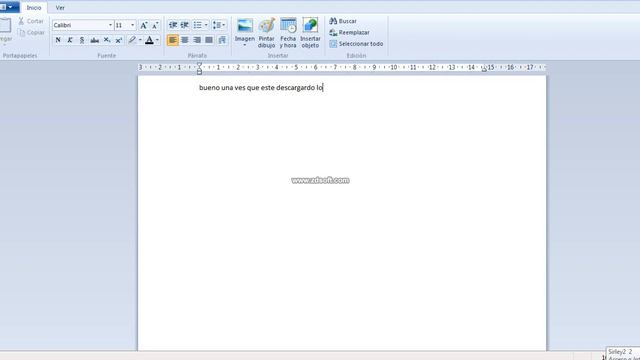
Task: Apply the text highlight color pen
Action: click(132, 40)
